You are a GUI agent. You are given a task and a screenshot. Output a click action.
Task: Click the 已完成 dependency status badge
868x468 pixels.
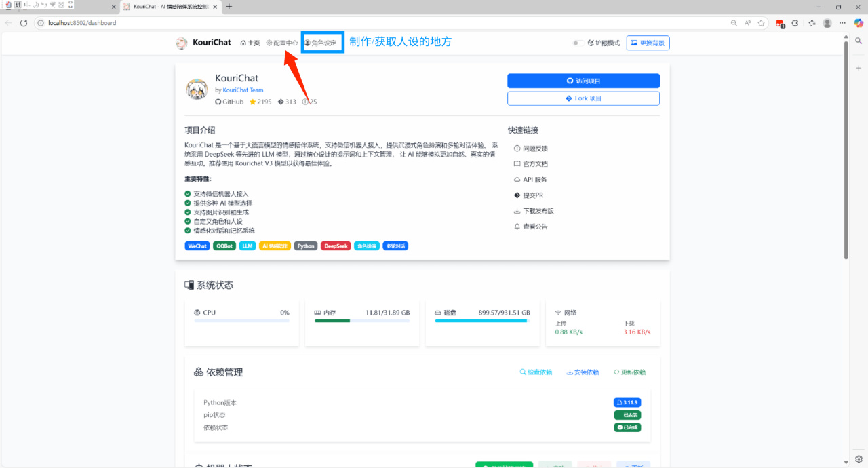[x=627, y=427]
